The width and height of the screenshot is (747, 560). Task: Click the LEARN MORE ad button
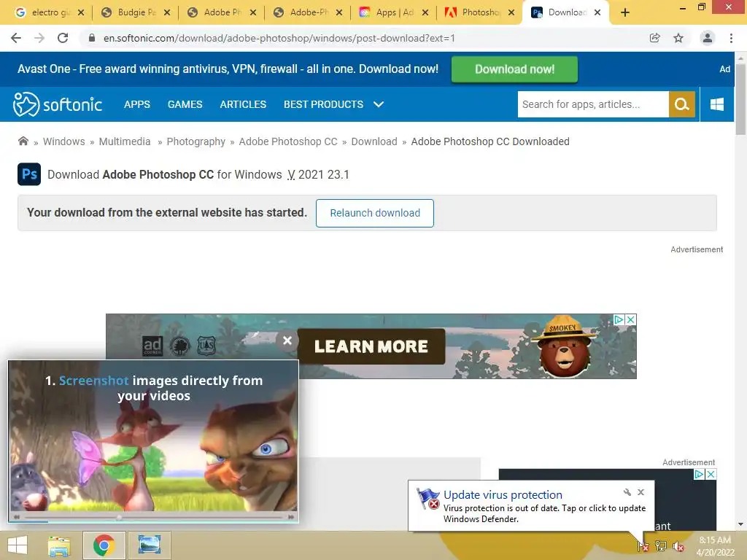[371, 346]
